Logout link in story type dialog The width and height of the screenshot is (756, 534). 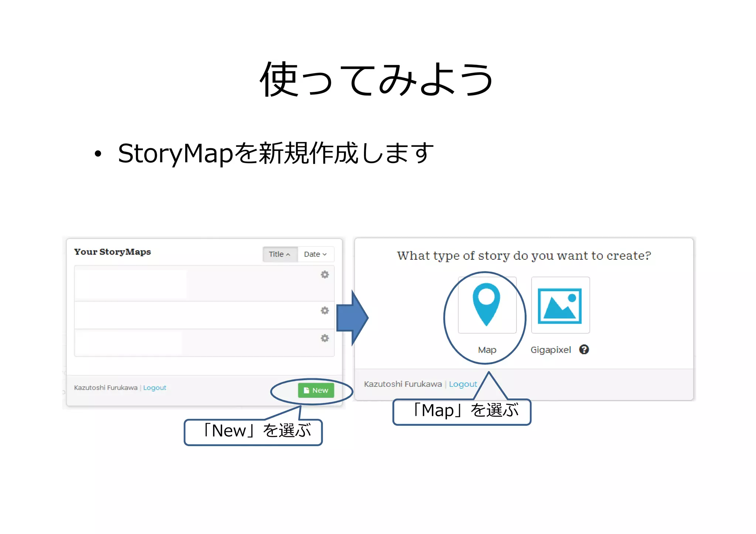tap(463, 384)
